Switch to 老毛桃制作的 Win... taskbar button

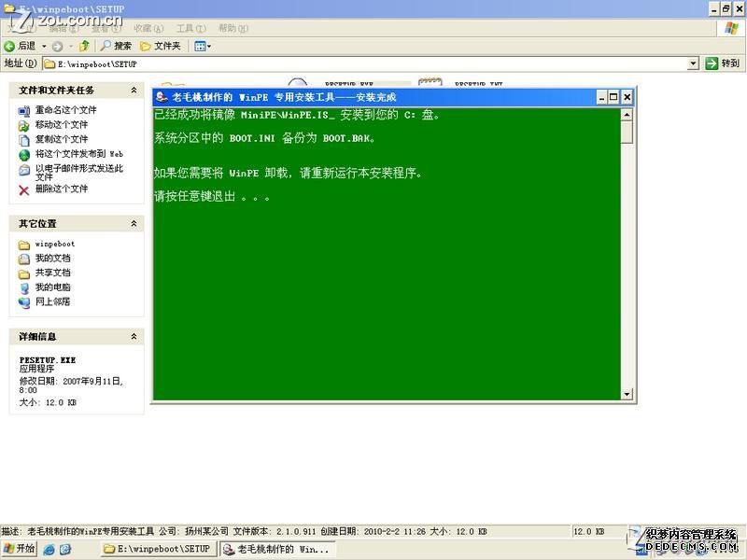pyautogui.click(x=277, y=549)
